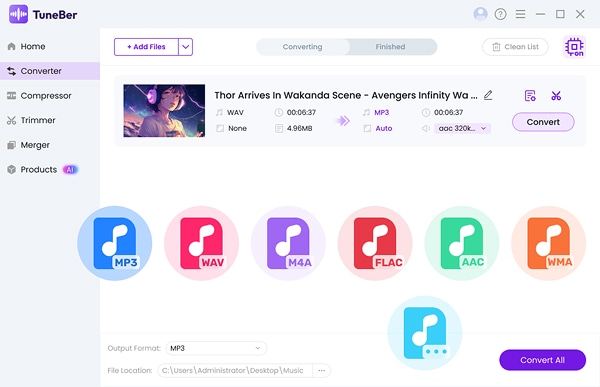Select the FLAC format circle icon
This screenshot has height=387, width=600.
click(375, 243)
